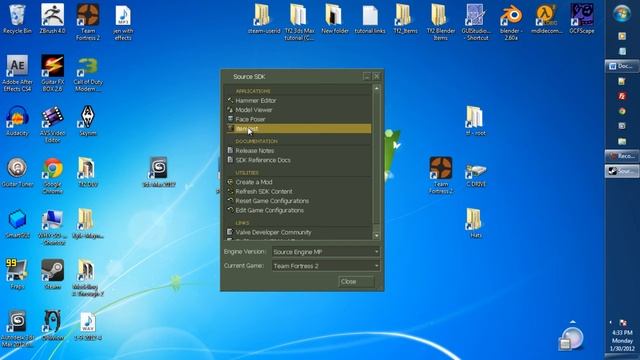
Task: Select the Skyrim desktop icon
Action: click(88, 121)
